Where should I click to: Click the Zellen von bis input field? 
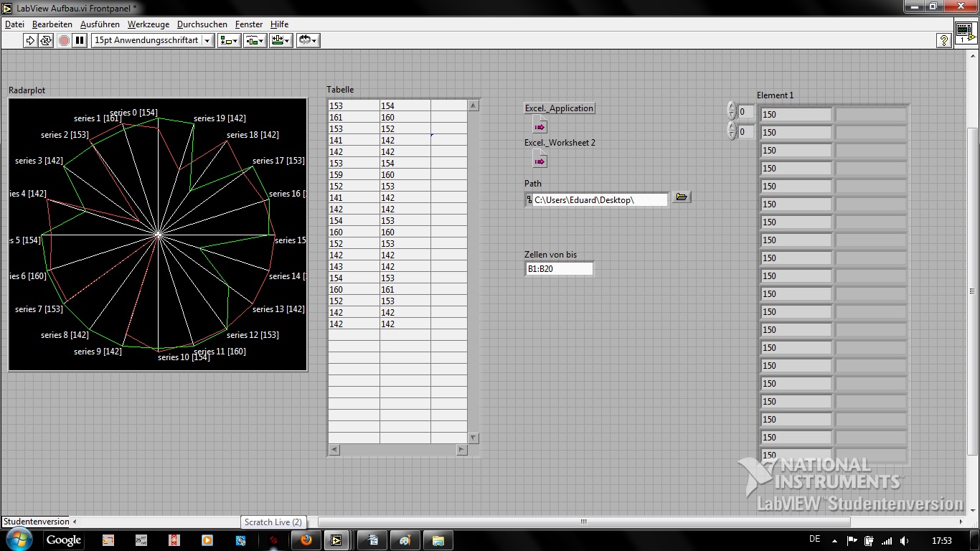[x=560, y=269]
